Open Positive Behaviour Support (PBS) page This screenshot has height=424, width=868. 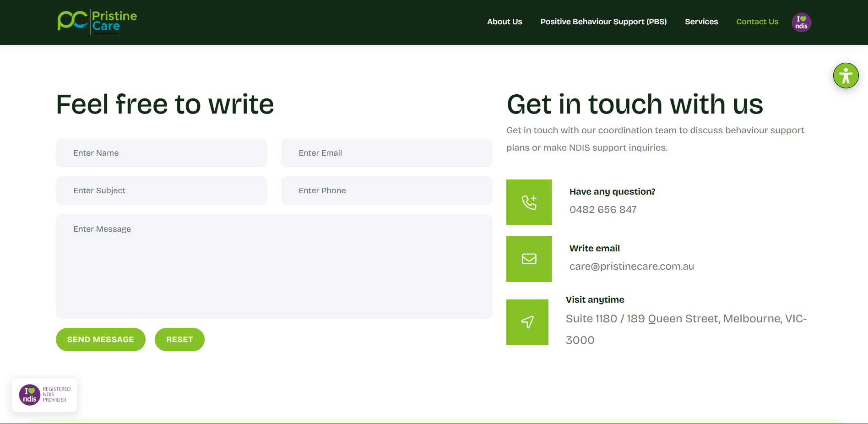tap(603, 22)
